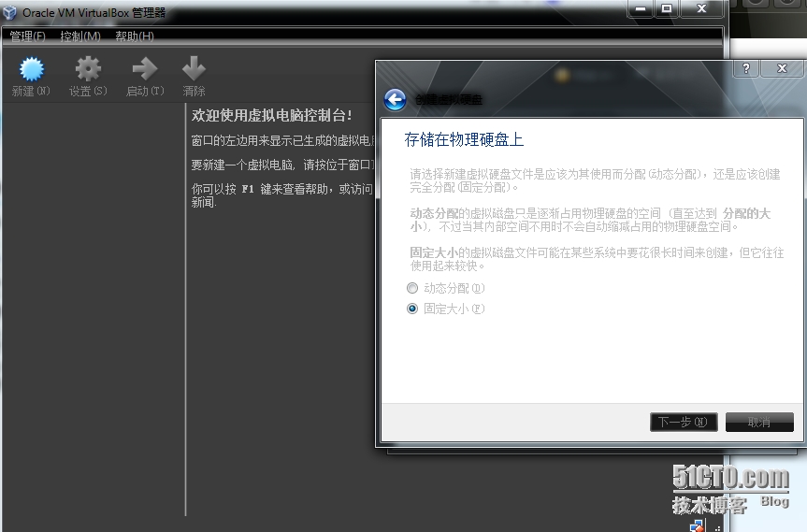
Task: Go back with the blue wizard arrow
Action: point(396,100)
